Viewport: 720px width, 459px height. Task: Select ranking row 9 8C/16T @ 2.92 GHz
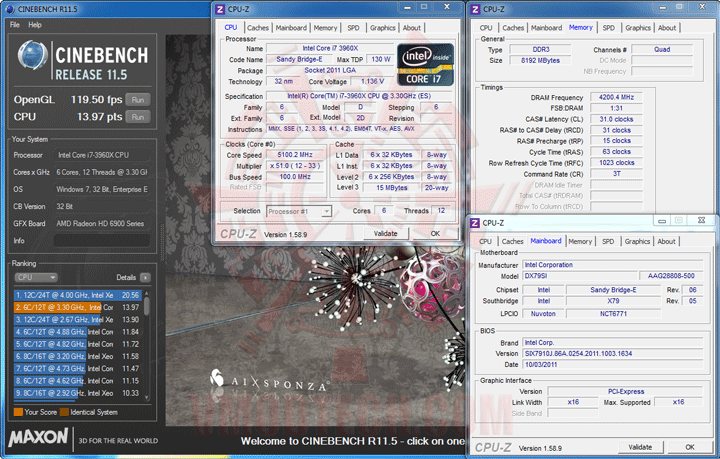click(78, 393)
